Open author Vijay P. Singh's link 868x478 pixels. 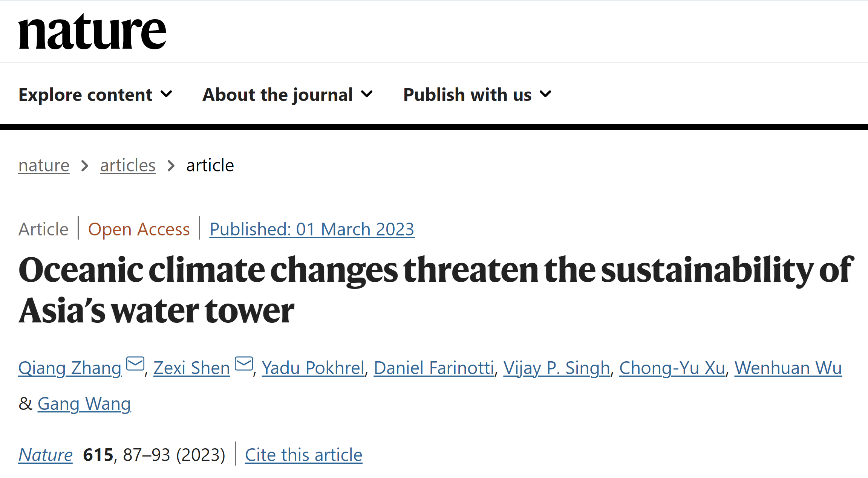(x=557, y=368)
